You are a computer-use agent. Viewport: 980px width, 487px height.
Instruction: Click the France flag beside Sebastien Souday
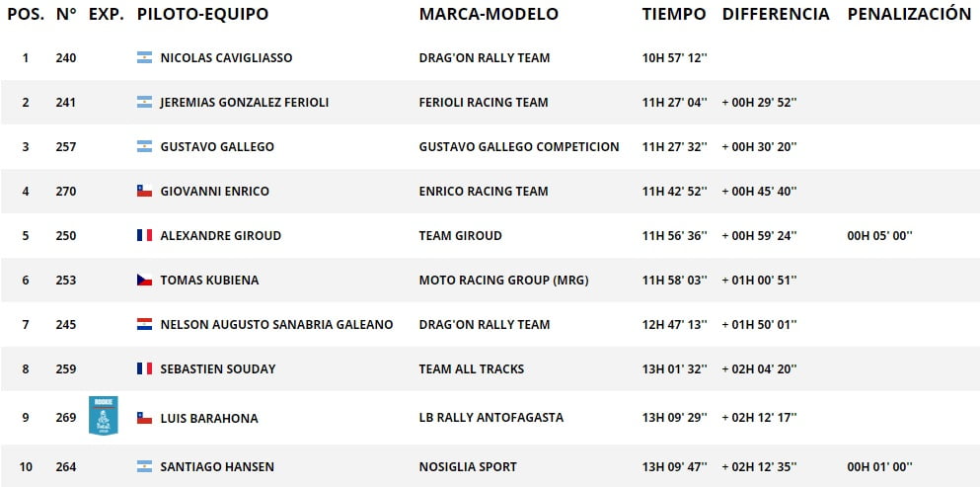144,368
